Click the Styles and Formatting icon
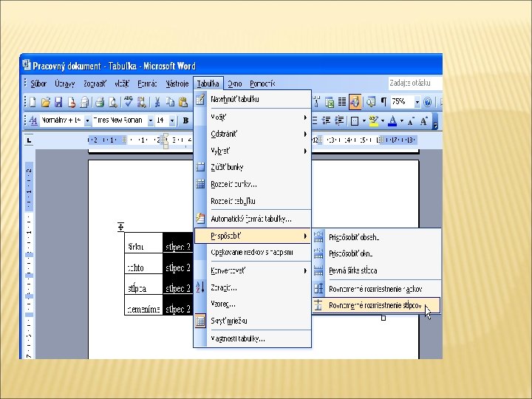 [33, 120]
